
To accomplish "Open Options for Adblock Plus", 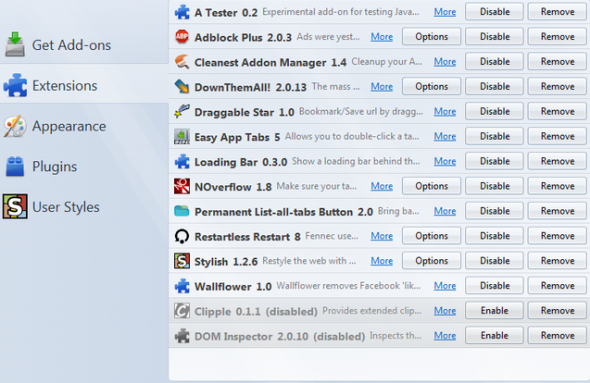I will click(432, 37).
